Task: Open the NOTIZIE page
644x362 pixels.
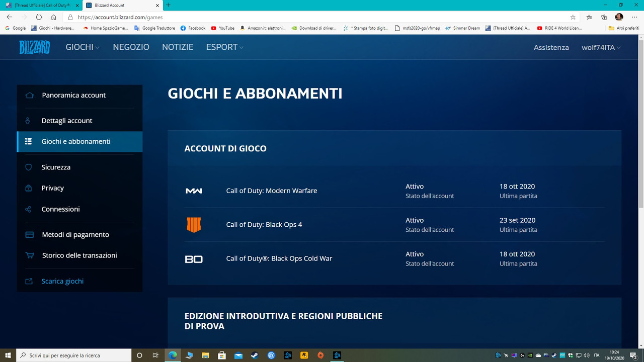Action: pyautogui.click(x=178, y=47)
